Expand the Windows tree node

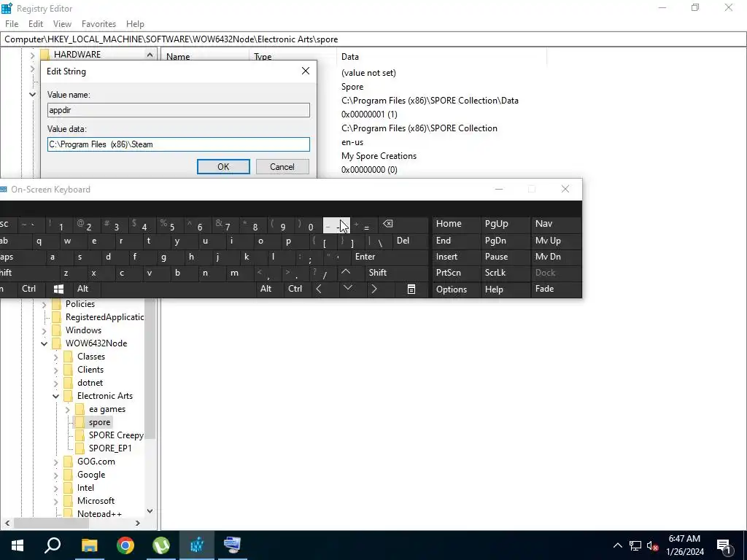pos(44,330)
